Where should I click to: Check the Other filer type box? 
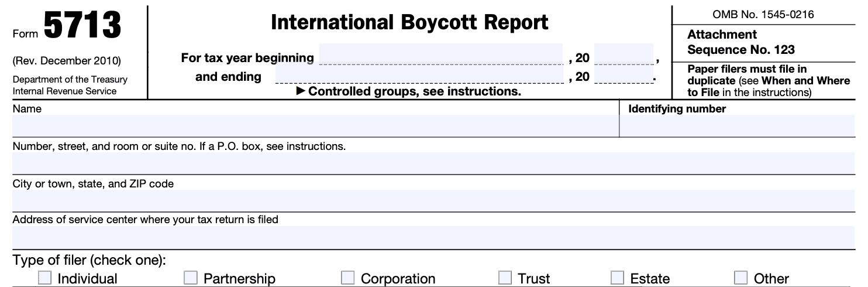[x=741, y=278]
